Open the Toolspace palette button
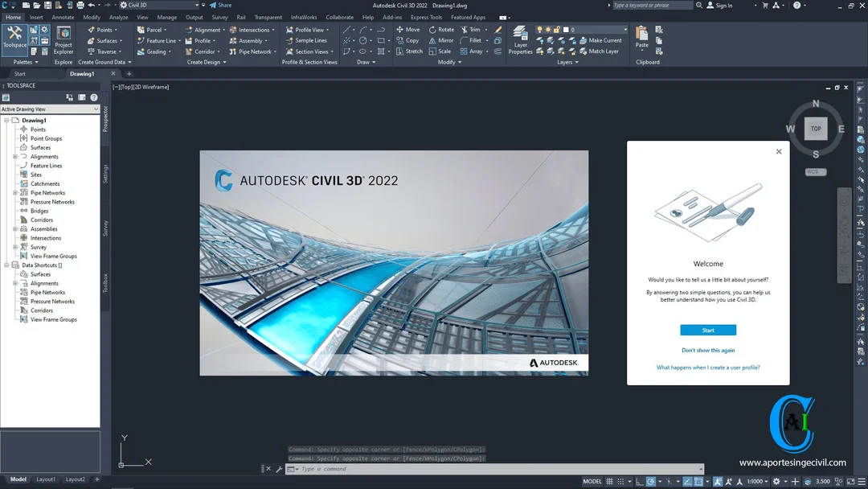This screenshot has width=868, height=489. pyautogui.click(x=14, y=39)
